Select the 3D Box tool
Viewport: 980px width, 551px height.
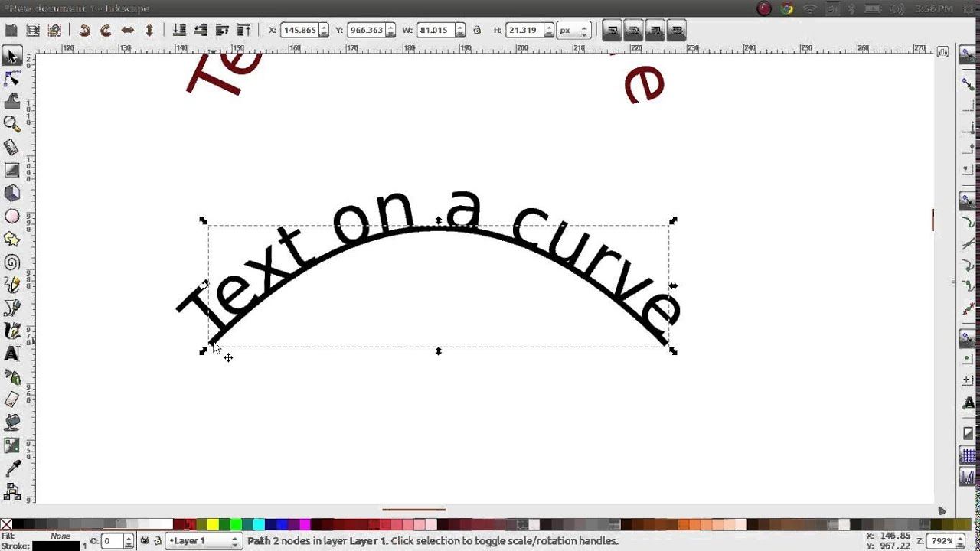pyautogui.click(x=11, y=193)
